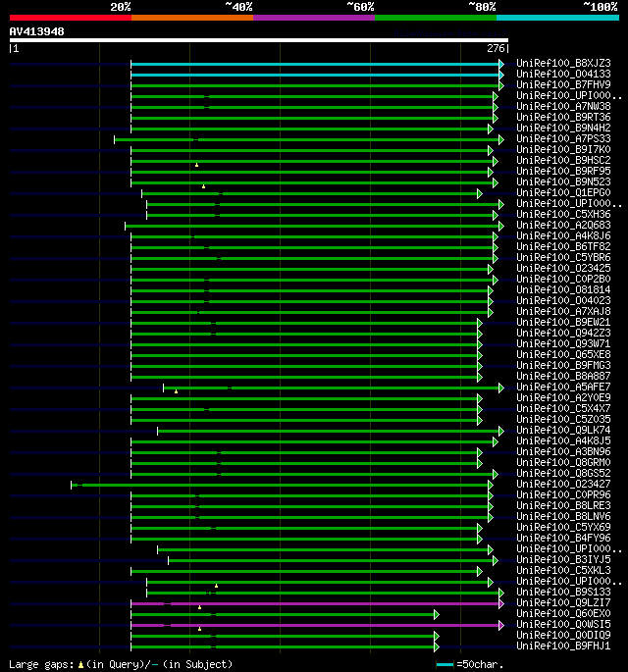Open the UniRef100_C5XH36 hit
The image size is (628, 672).
click(563, 214)
